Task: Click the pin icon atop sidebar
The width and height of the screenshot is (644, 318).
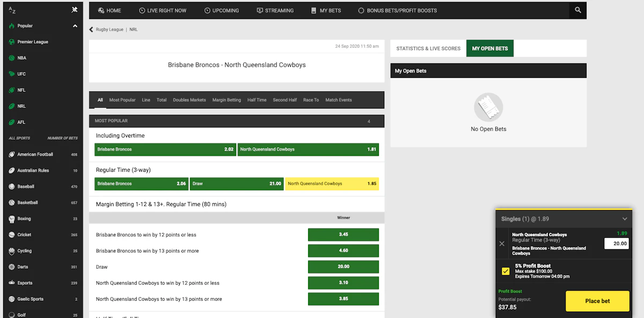Action: pyautogui.click(x=75, y=10)
